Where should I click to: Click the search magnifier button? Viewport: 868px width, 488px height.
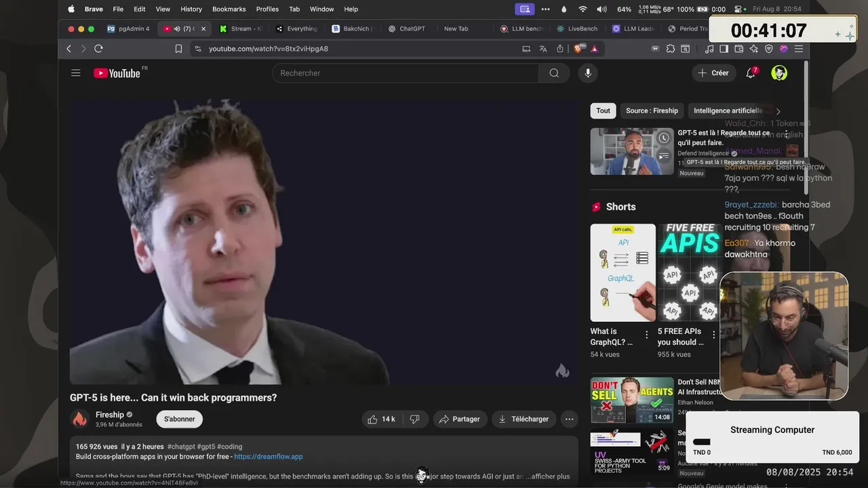click(x=554, y=73)
